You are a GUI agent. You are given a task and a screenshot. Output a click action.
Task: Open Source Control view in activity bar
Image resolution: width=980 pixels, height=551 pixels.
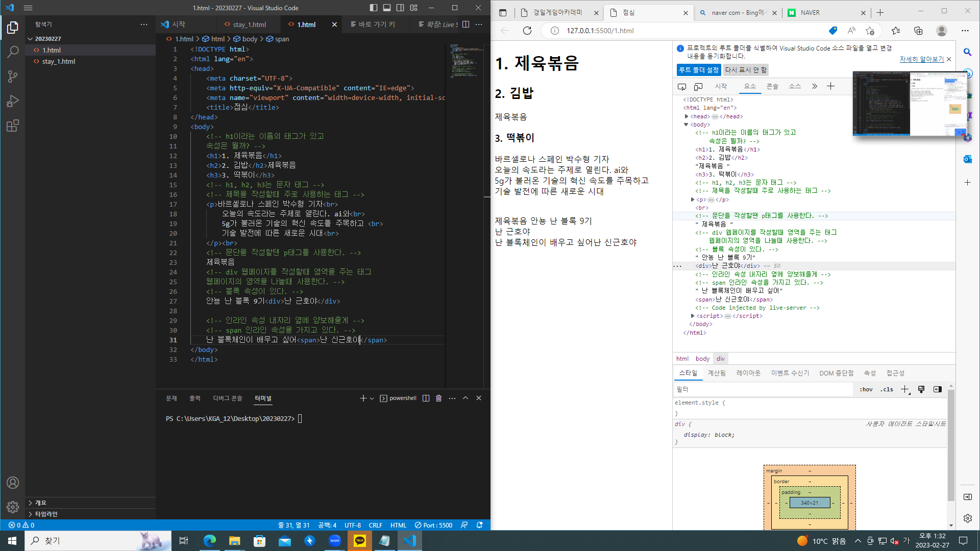(13, 77)
